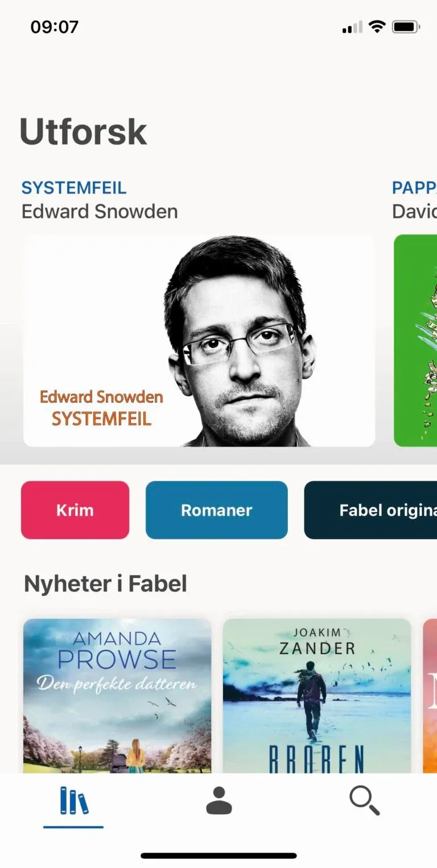Tap the Nyheter i Fabel section heading

(105, 584)
